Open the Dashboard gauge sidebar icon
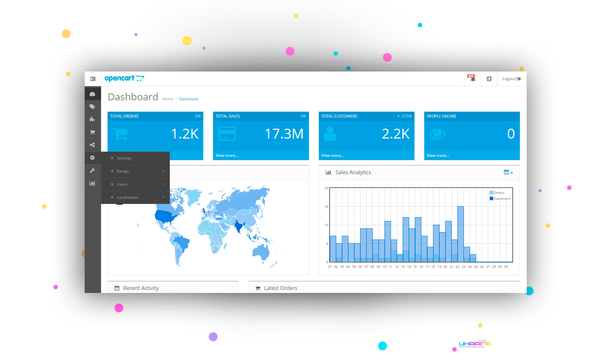 pyautogui.click(x=92, y=94)
